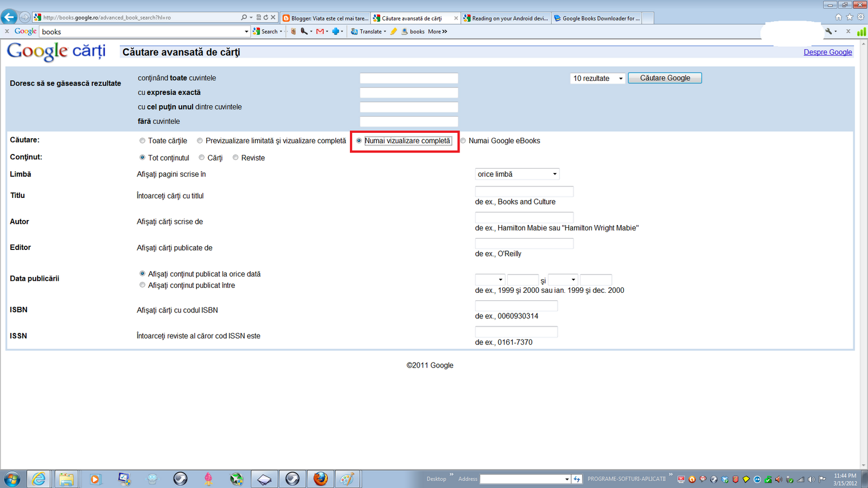The image size is (868, 488).
Task: Expand the taskbar Address bar dropdown
Action: [x=567, y=479]
